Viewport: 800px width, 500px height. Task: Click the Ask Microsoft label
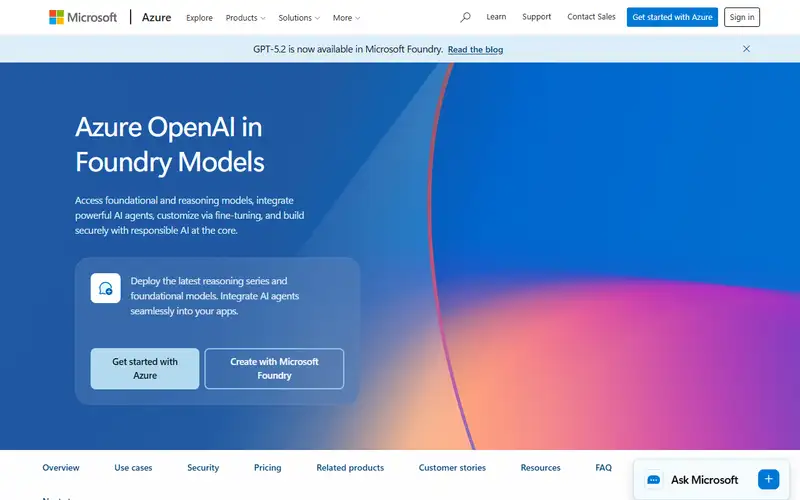click(x=704, y=480)
